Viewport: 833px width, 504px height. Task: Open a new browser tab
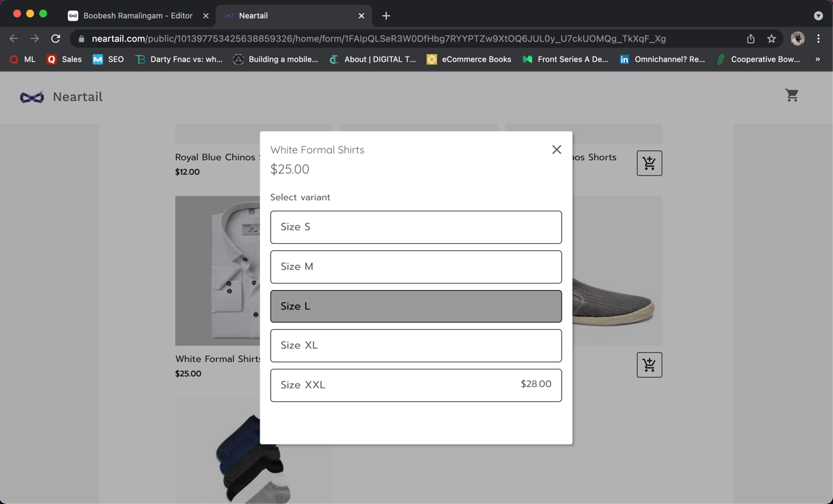(386, 16)
